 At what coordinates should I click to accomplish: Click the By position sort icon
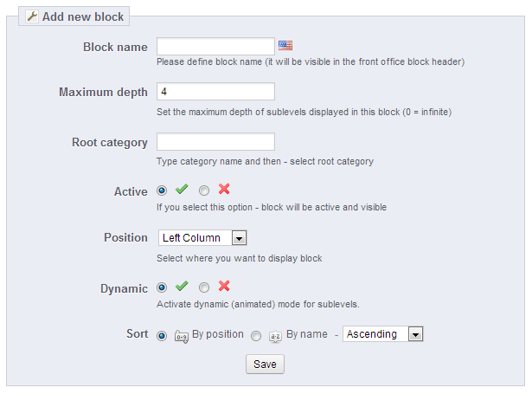click(x=182, y=336)
